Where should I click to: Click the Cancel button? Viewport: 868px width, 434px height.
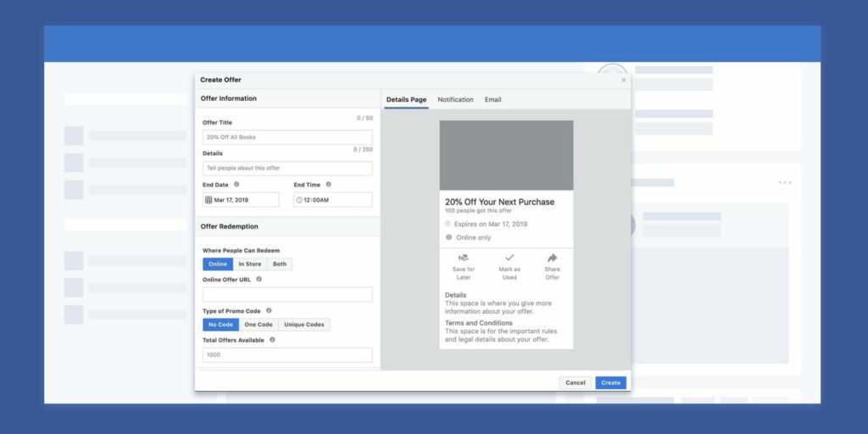click(576, 382)
